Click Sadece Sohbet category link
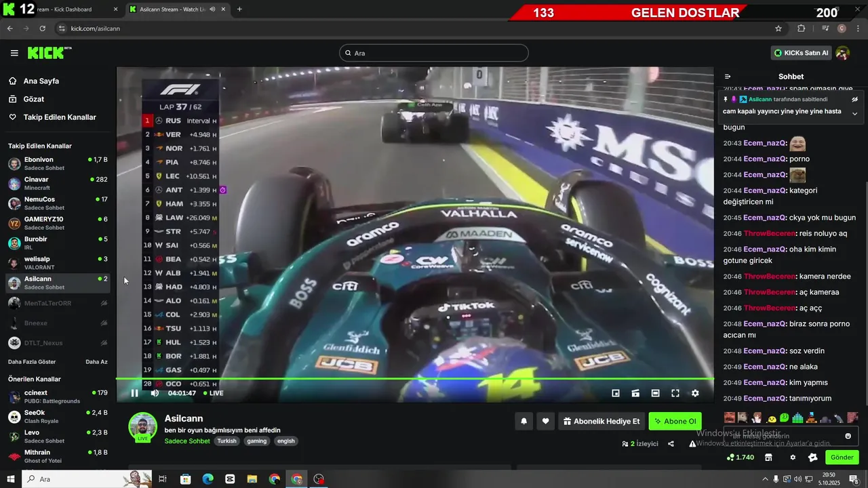The width and height of the screenshot is (868, 488). pyautogui.click(x=187, y=441)
